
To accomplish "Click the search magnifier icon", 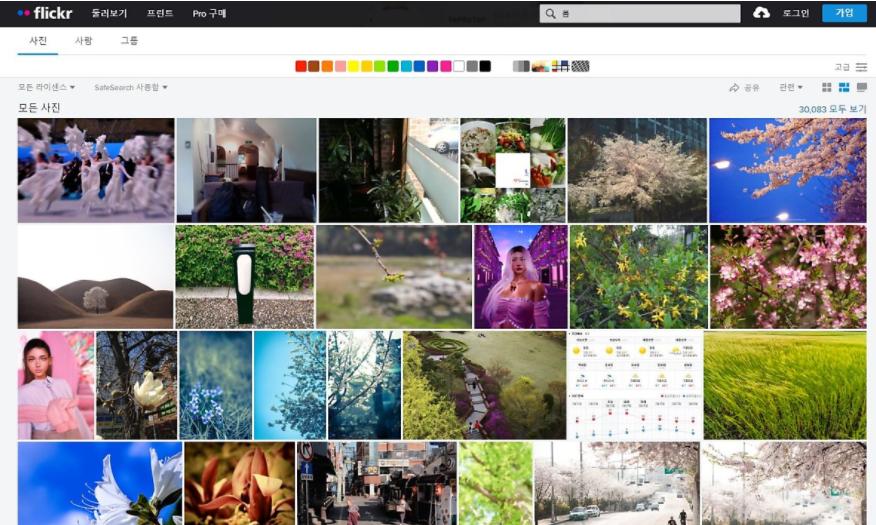I will pos(550,13).
